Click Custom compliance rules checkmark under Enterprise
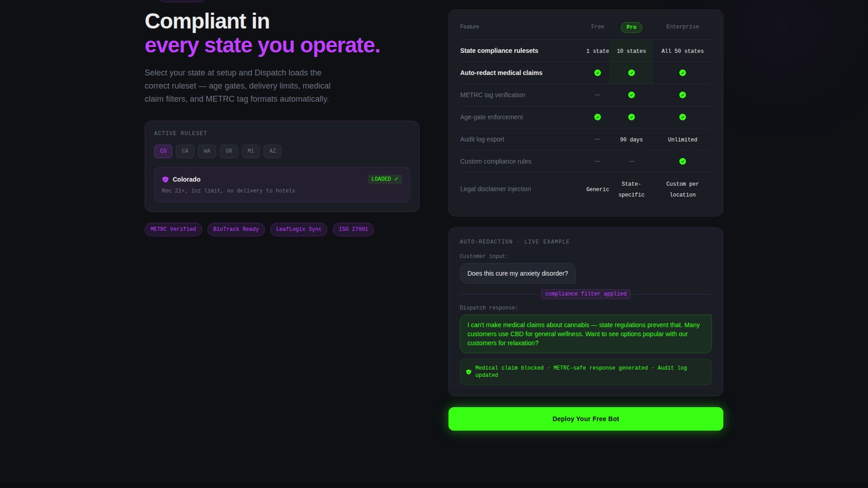The height and width of the screenshot is (488, 868). pos(683,161)
